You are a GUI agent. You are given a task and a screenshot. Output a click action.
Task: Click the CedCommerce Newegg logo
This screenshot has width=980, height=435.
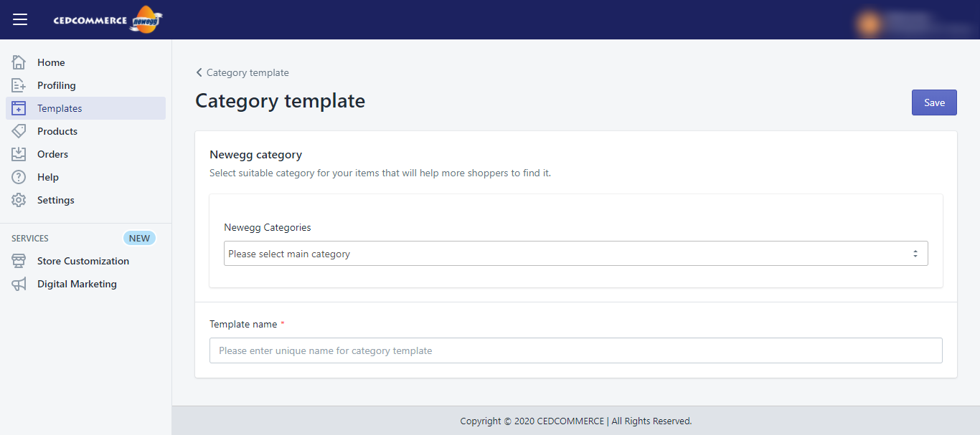click(108, 19)
